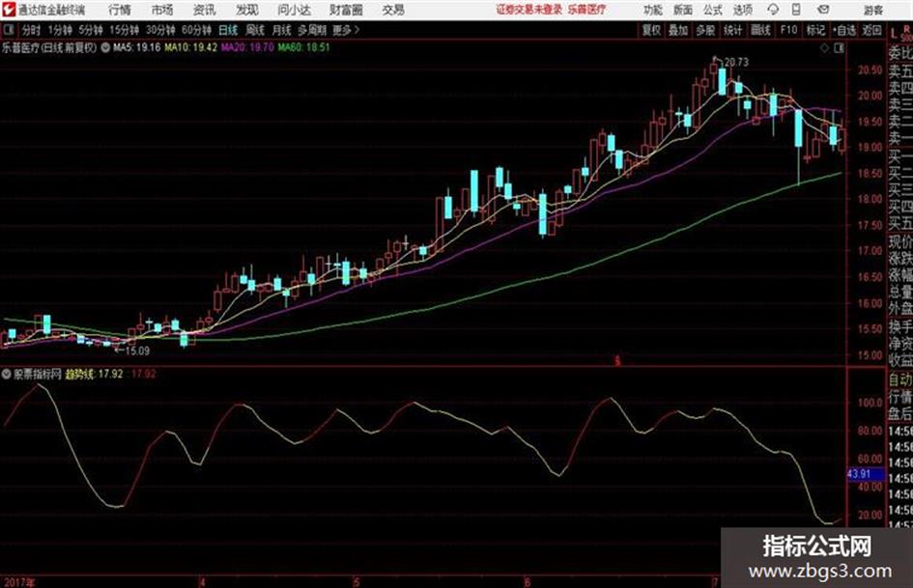Add stock via +自选 button

point(844,30)
